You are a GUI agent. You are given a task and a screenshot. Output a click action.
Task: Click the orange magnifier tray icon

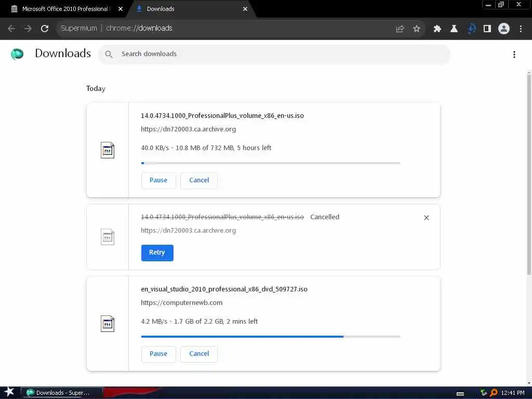click(494, 393)
